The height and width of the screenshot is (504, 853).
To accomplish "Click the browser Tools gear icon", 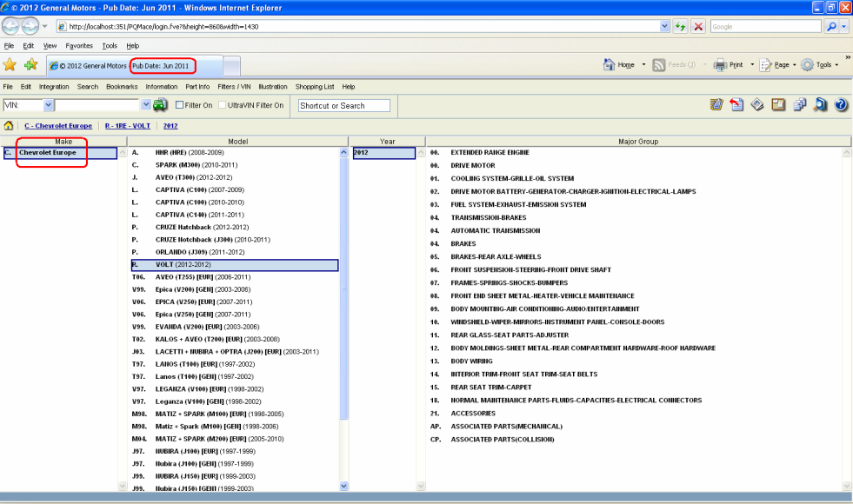I will pyautogui.click(x=807, y=64).
